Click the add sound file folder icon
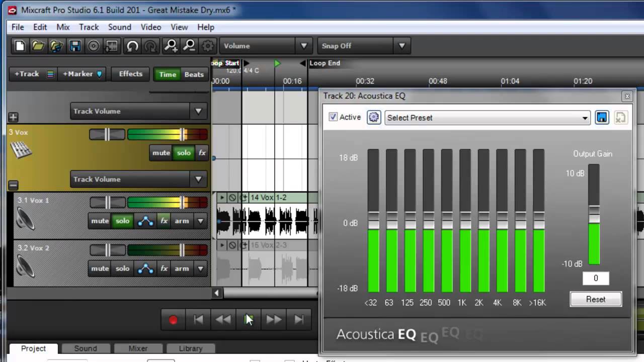 point(56,46)
